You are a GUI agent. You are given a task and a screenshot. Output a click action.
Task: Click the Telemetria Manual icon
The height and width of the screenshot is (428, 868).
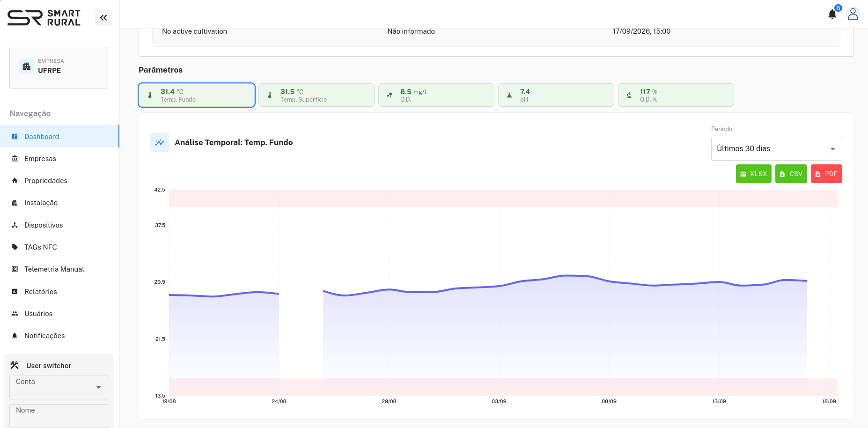[x=15, y=269]
